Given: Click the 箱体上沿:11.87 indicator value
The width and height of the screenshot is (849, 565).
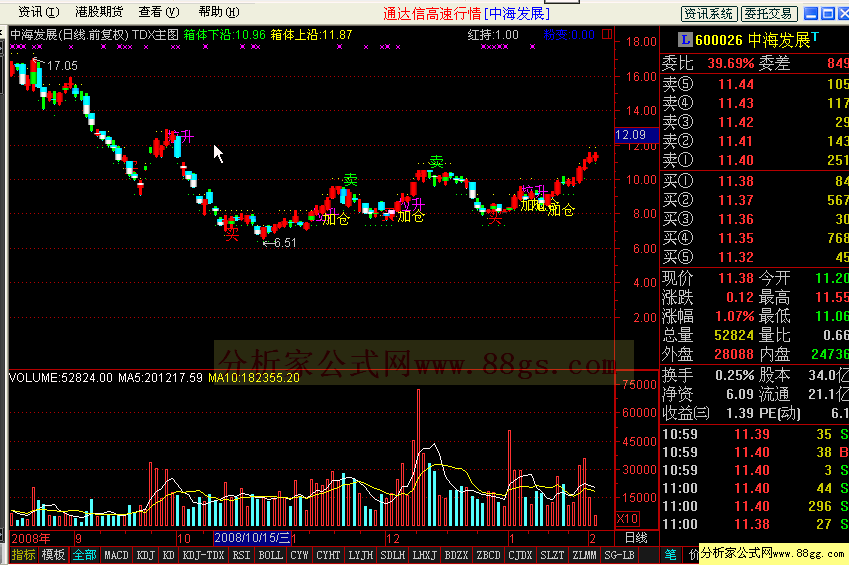Looking at the screenshot, I should [x=311, y=35].
